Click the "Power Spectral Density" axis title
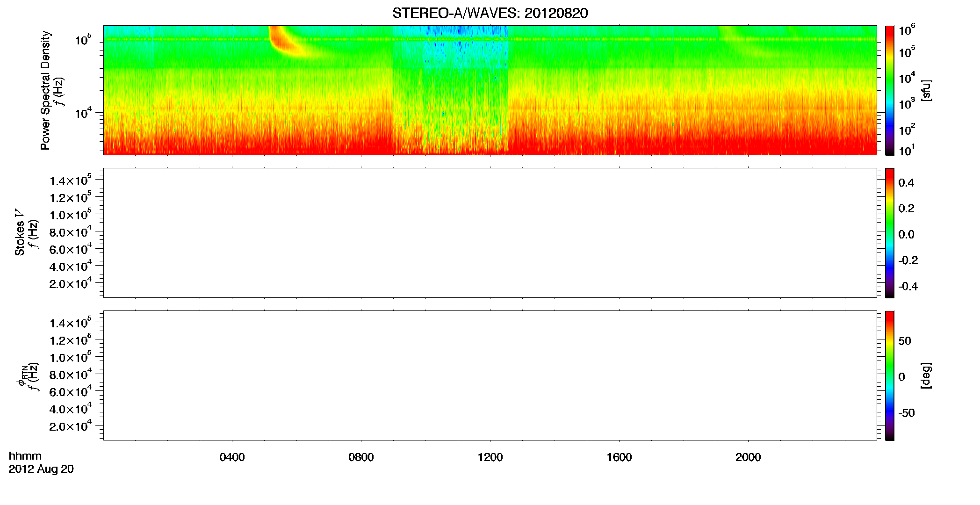The image size is (980, 505). pyautogui.click(x=45, y=90)
